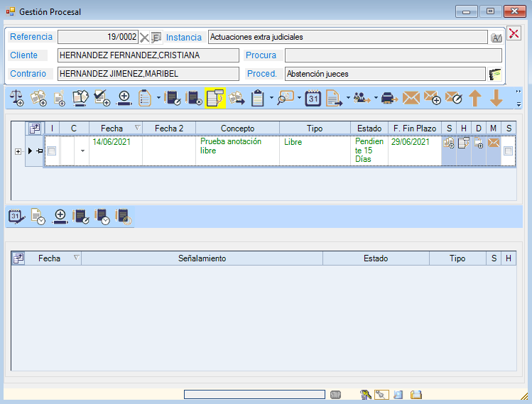Click the yellow highlighted document icon

pos(215,99)
